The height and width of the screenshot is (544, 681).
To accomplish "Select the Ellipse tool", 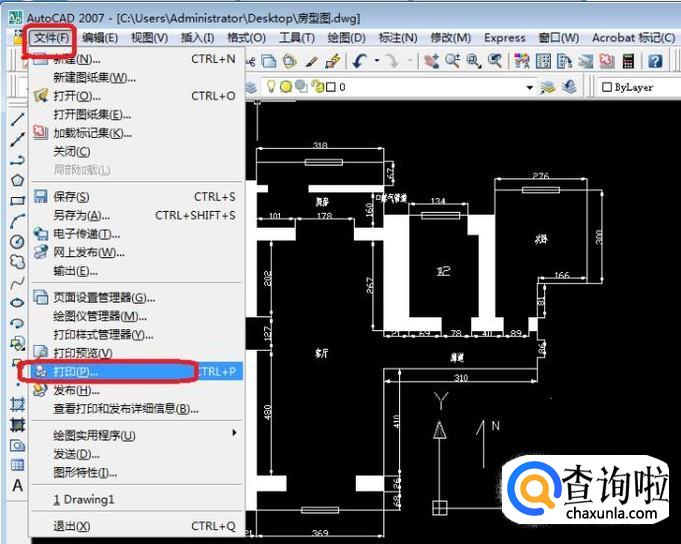I will 17,303.
